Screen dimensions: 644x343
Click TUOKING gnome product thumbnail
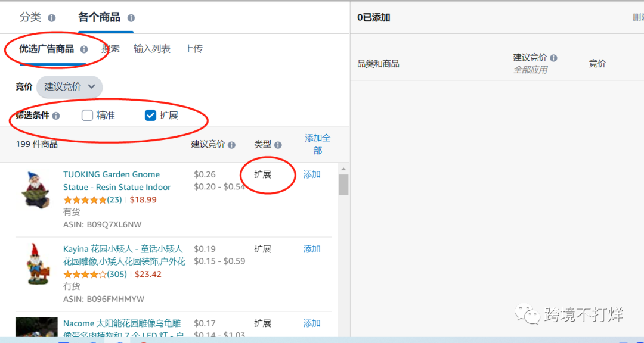pyautogui.click(x=36, y=189)
